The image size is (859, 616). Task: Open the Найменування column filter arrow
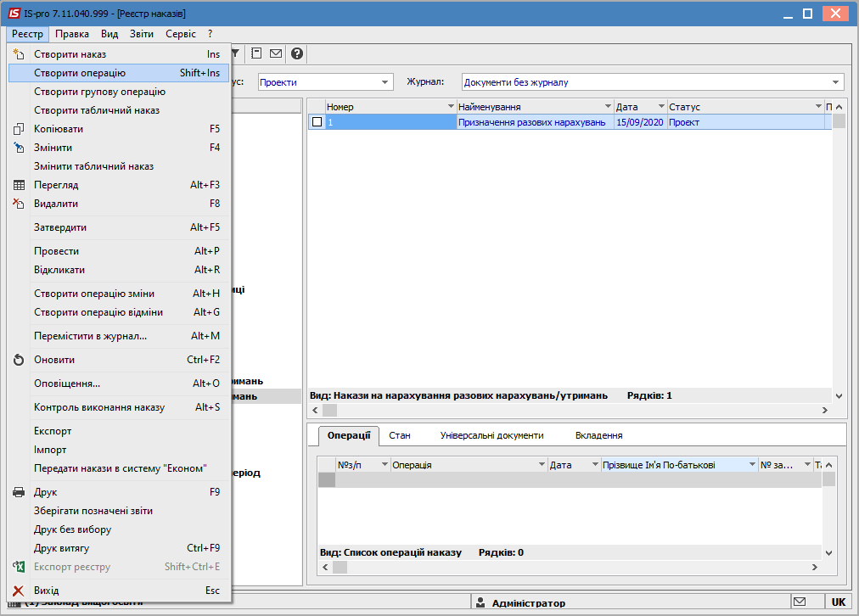608,106
